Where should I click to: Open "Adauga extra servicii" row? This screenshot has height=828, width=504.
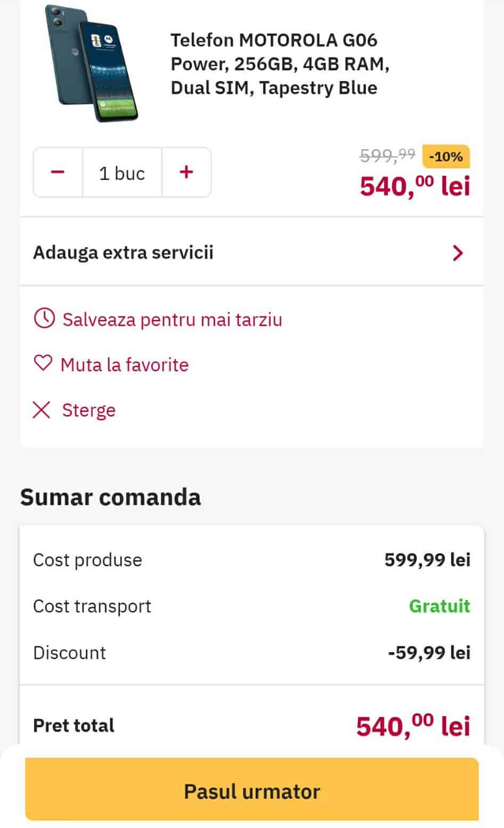click(x=124, y=253)
